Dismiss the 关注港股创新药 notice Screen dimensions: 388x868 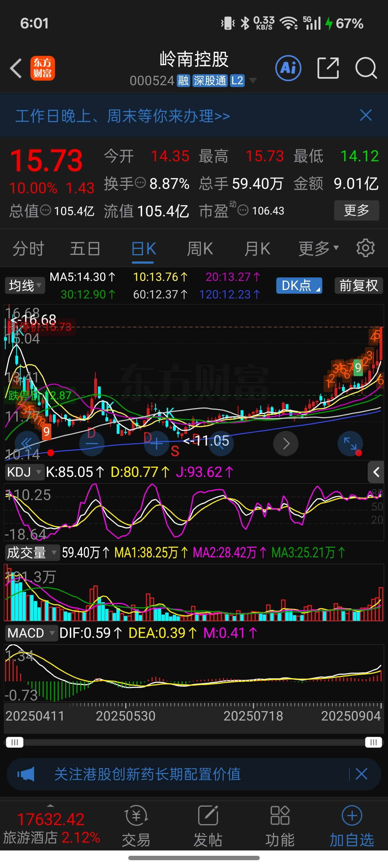point(361,774)
